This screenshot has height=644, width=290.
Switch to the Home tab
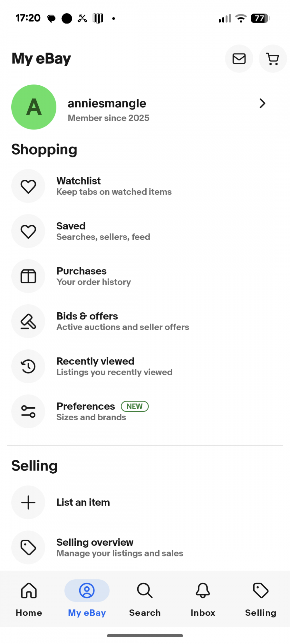tap(29, 599)
